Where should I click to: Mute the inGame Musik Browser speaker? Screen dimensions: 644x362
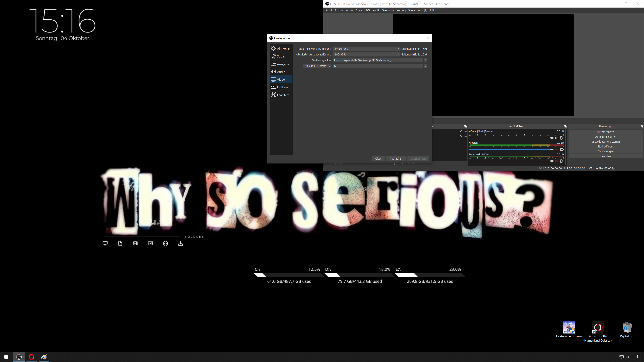556,138
